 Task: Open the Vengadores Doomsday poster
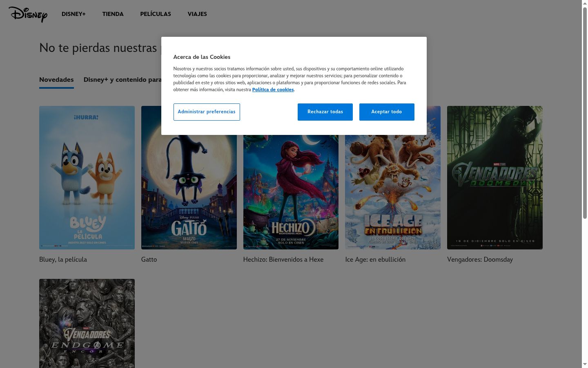coord(495,178)
